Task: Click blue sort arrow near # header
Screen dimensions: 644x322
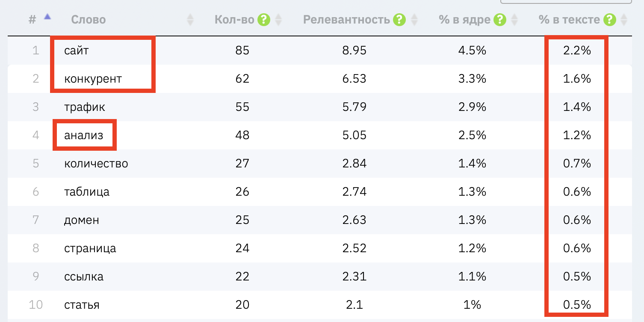Action: (x=47, y=17)
